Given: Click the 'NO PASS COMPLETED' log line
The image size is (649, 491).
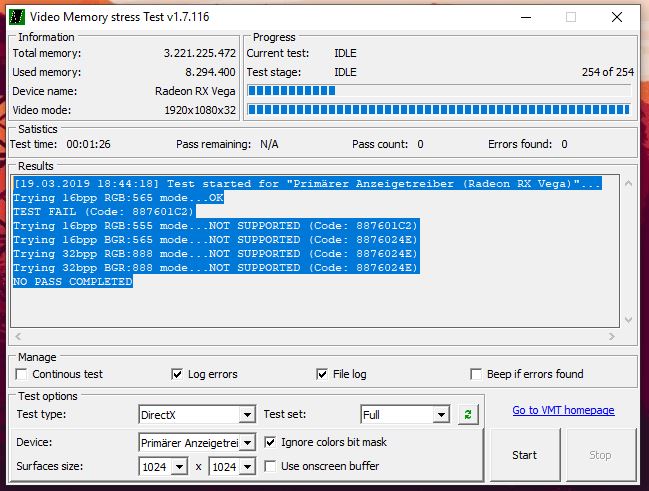Looking at the screenshot, I should 73,282.
